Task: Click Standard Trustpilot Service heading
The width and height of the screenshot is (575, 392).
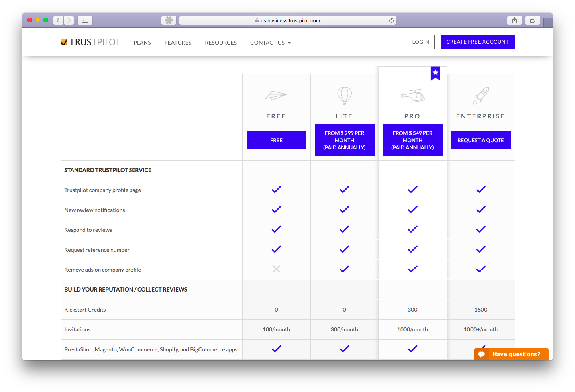Action: tap(108, 170)
